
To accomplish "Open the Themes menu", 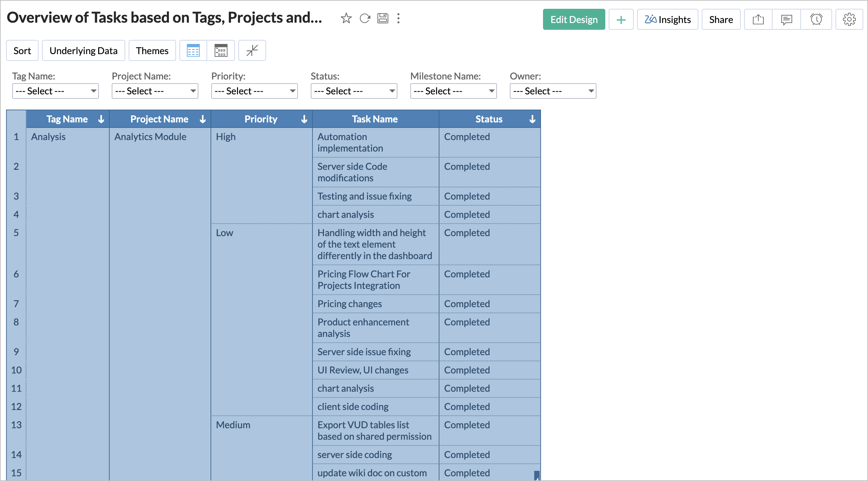I will coord(152,51).
